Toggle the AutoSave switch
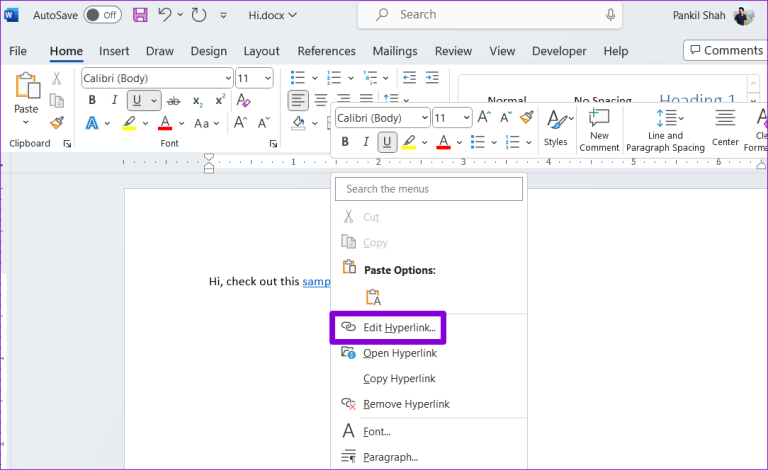Viewport: 768px width, 470px height. (102, 15)
